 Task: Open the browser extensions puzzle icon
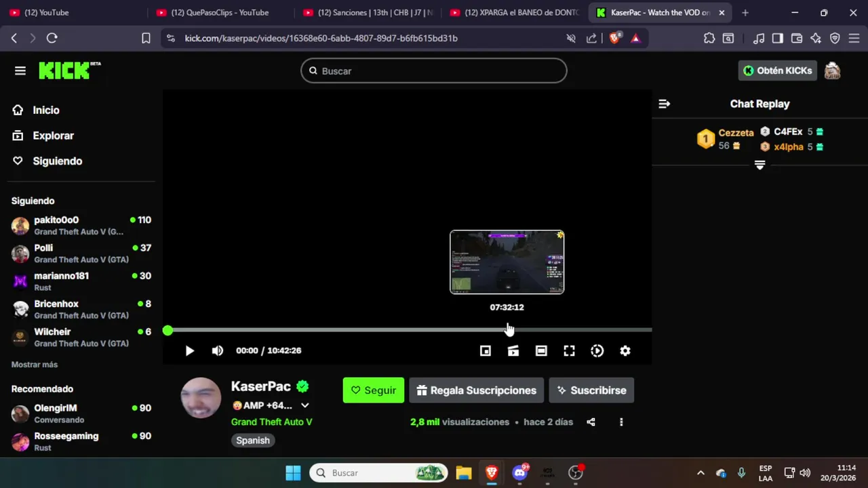pos(709,38)
